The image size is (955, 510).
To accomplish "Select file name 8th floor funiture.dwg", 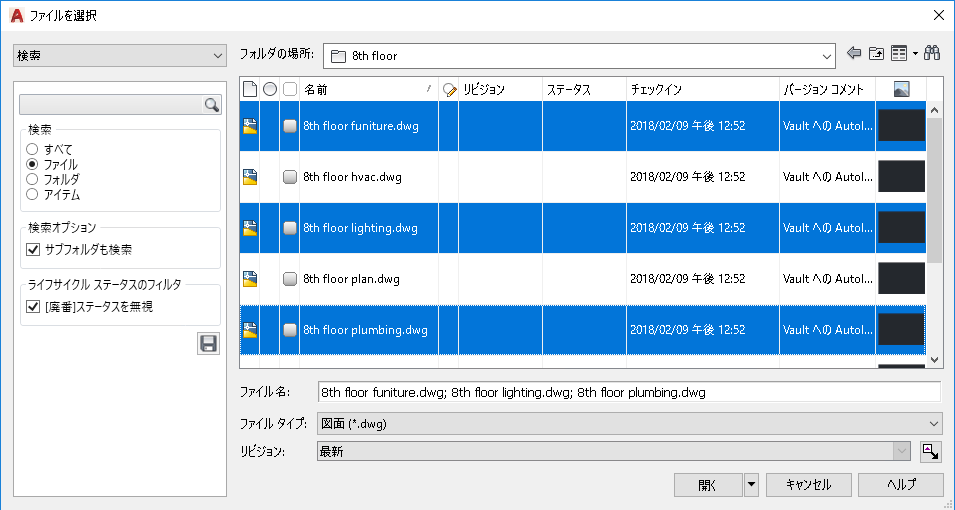I will point(361,127).
